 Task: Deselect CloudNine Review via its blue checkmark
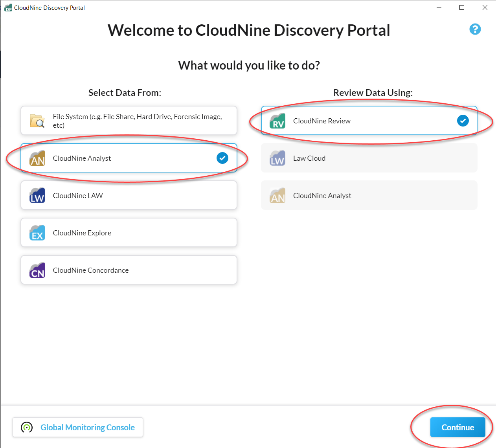pos(463,121)
